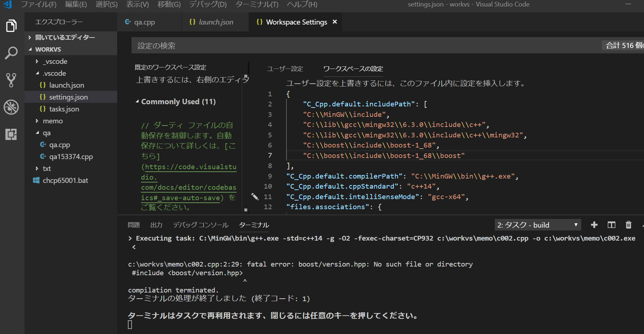Click the pencil edit icon beside line 11

point(255,197)
